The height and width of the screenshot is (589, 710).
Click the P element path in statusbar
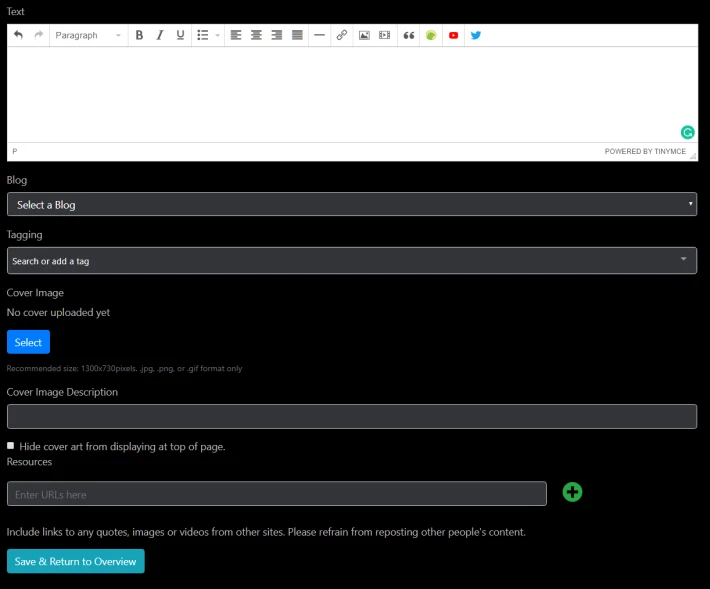(14, 151)
